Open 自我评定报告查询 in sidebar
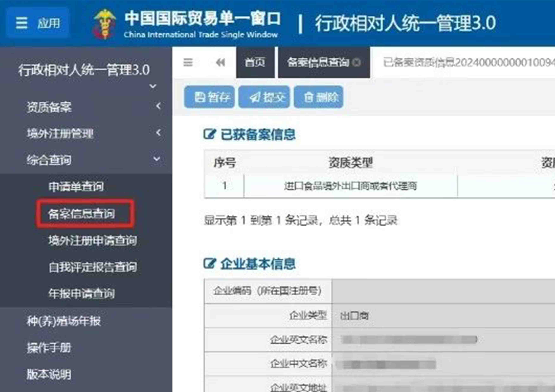The width and height of the screenshot is (555, 392). pos(93,267)
